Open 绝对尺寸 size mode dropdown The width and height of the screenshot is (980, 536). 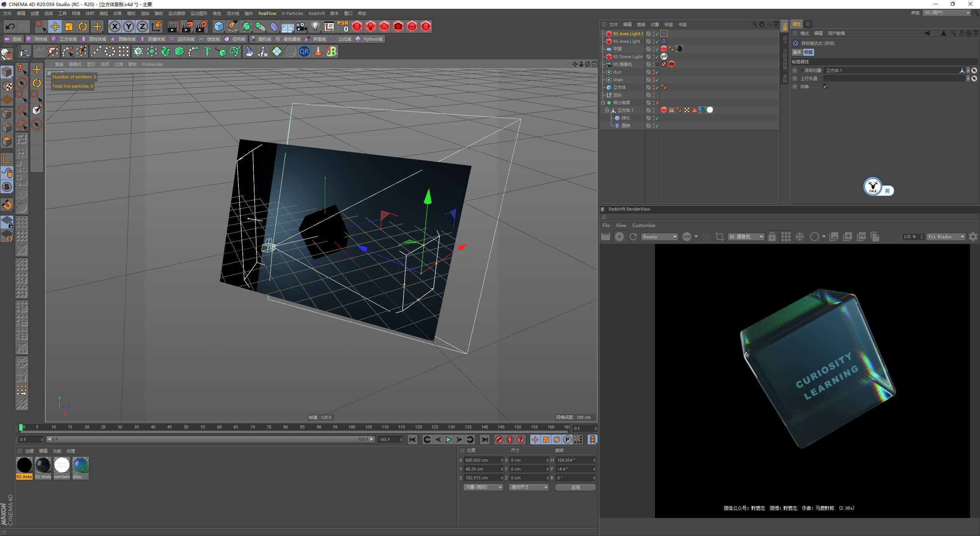tap(529, 487)
